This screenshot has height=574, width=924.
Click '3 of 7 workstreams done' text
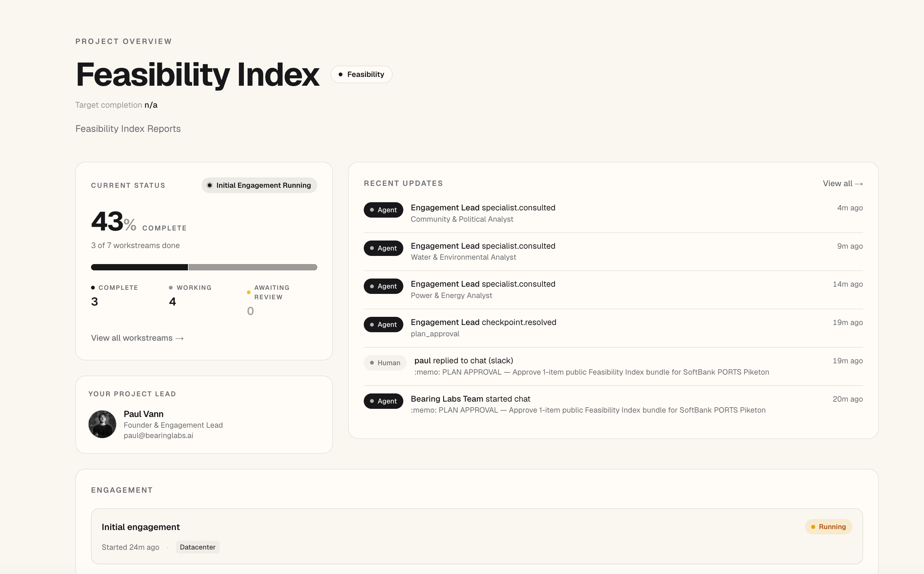point(135,245)
